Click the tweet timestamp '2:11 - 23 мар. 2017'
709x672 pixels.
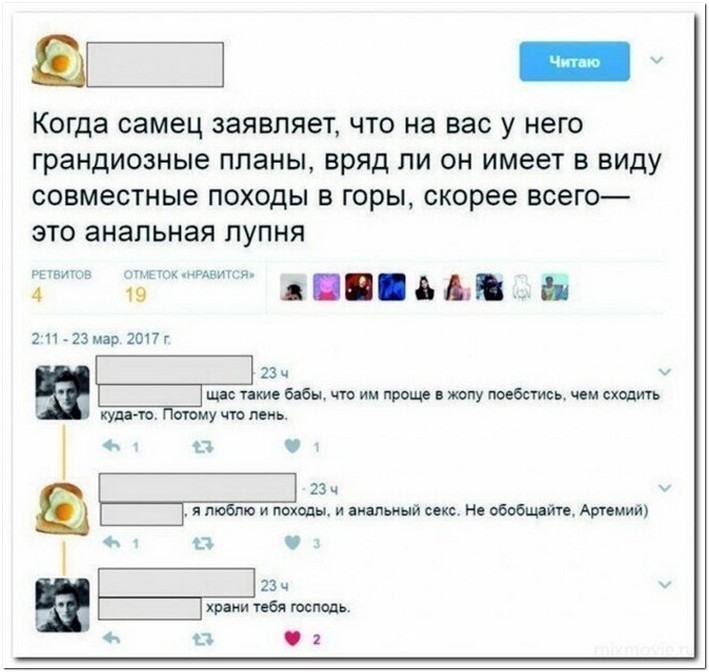pyautogui.click(x=101, y=339)
